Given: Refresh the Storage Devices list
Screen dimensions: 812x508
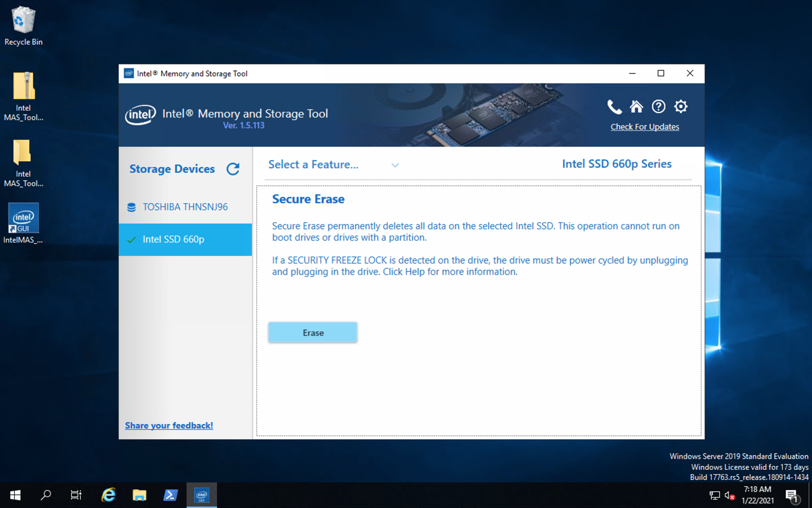Looking at the screenshot, I should click(x=233, y=169).
